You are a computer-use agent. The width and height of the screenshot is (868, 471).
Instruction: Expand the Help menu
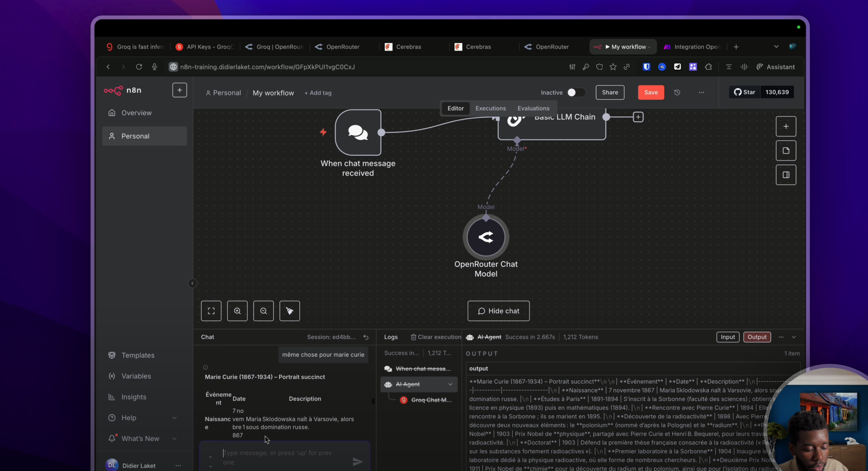click(143, 418)
